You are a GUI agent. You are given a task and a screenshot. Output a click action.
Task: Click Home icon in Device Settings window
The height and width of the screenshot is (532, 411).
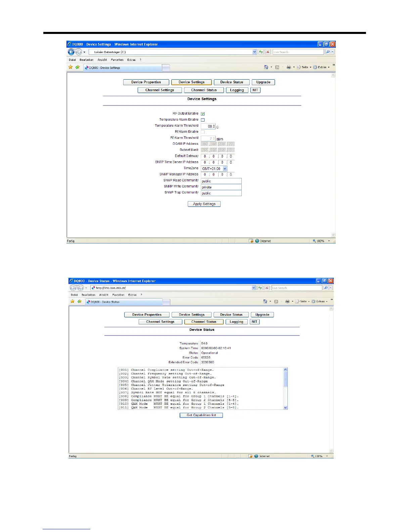pos(266,67)
